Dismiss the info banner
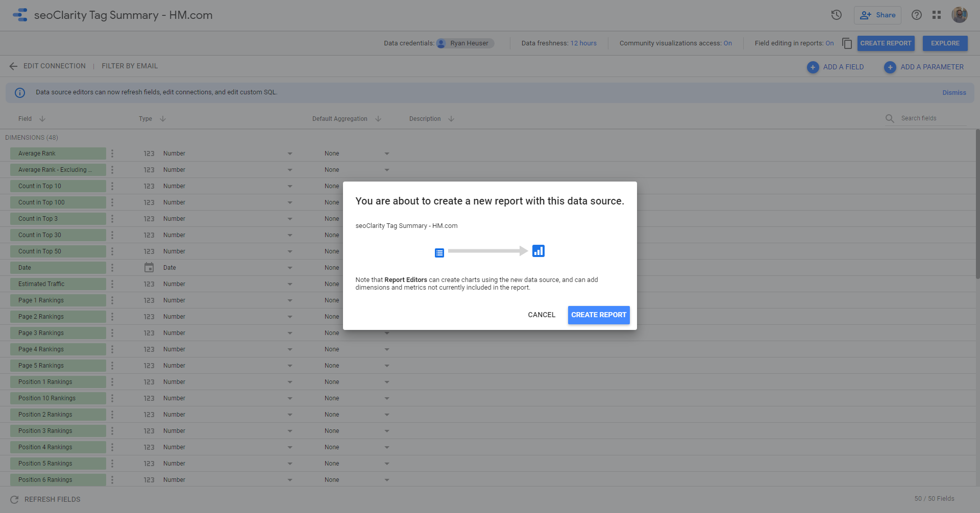980x513 pixels. click(x=953, y=93)
